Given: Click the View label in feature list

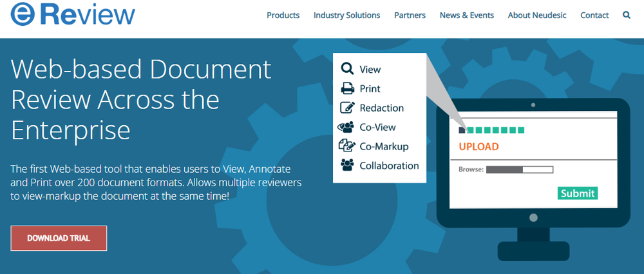Looking at the screenshot, I should pyautogui.click(x=370, y=70).
